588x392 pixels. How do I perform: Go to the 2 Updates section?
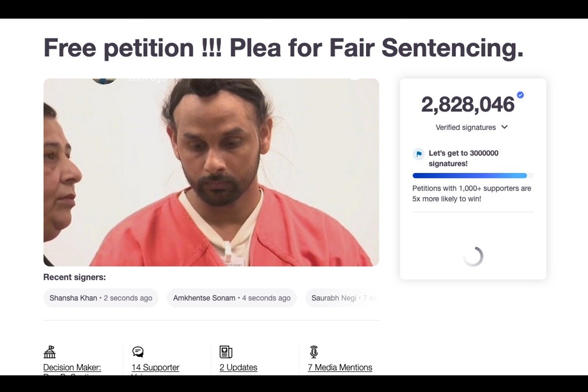pyautogui.click(x=238, y=367)
